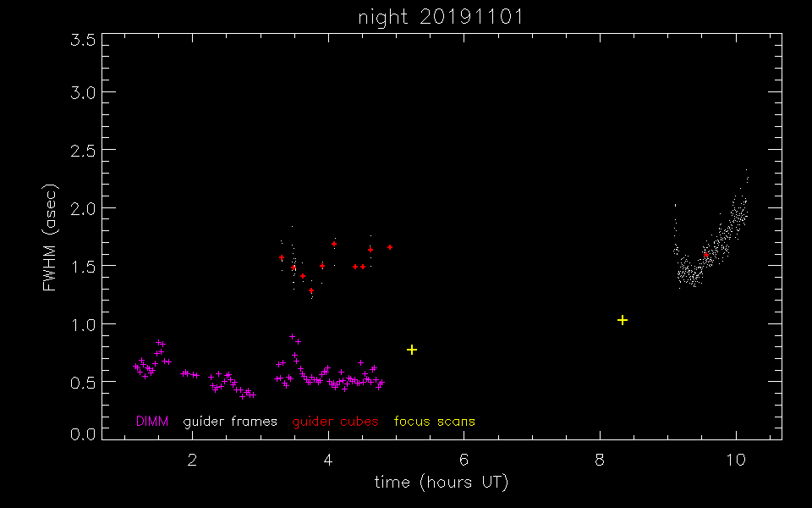This screenshot has height=508, width=812.
Task: Click the y-axis tick label "1.0"
Action: pos(83,324)
